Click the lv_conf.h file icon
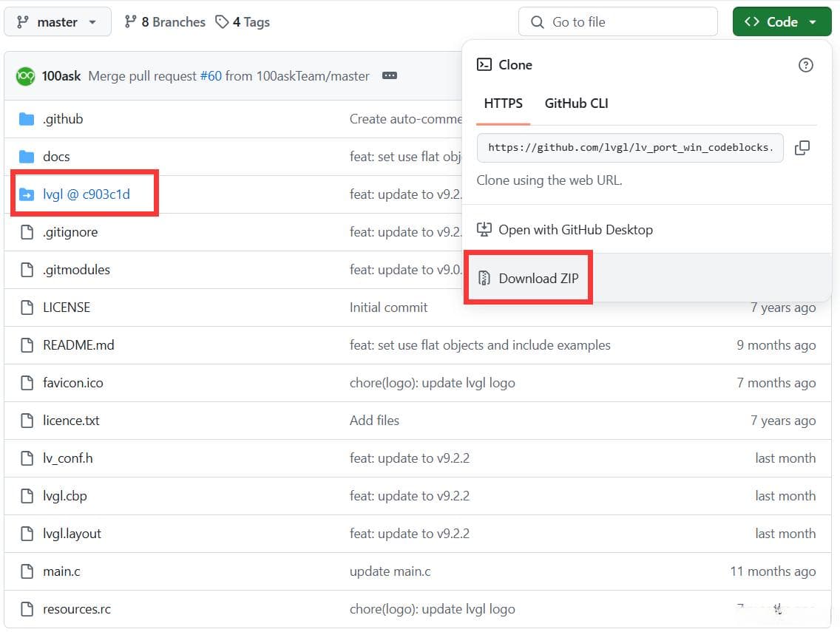840x632 pixels. (x=27, y=458)
